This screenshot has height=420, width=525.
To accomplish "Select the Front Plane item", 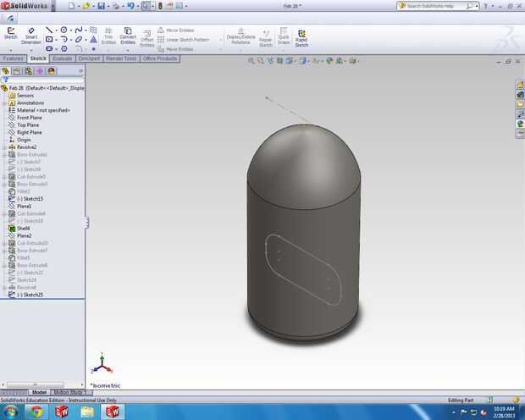I will (x=29, y=118).
